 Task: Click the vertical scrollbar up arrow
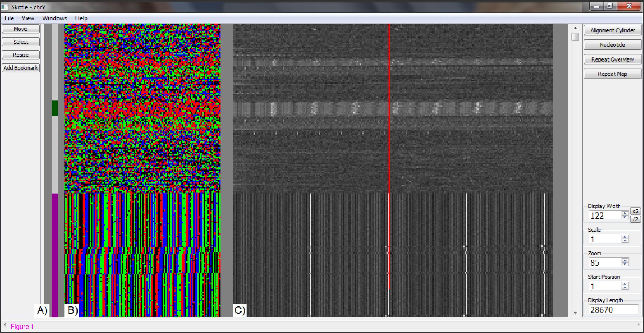(x=575, y=28)
